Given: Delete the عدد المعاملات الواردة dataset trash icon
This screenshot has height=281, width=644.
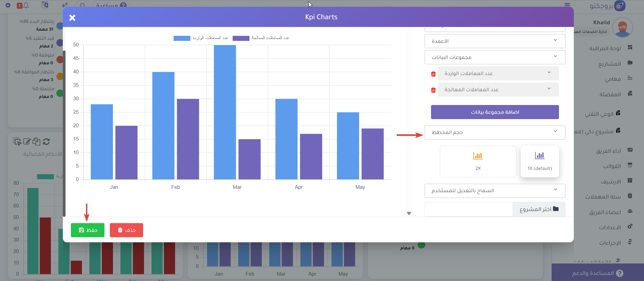Looking at the screenshot, I should pyautogui.click(x=433, y=74).
